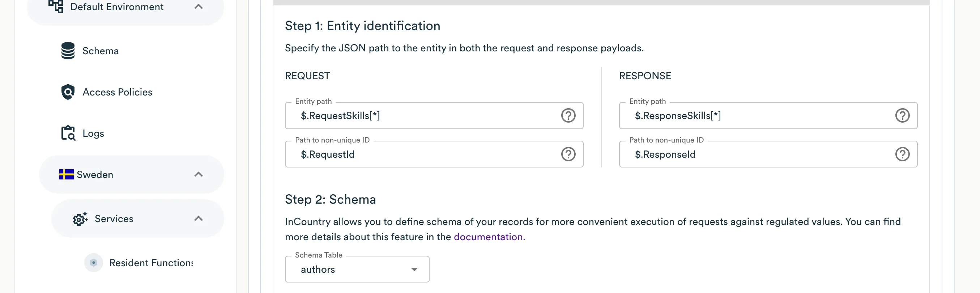Image resolution: width=980 pixels, height=293 pixels.
Task: Click help icon for request Entity path
Action: pos(568,115)
